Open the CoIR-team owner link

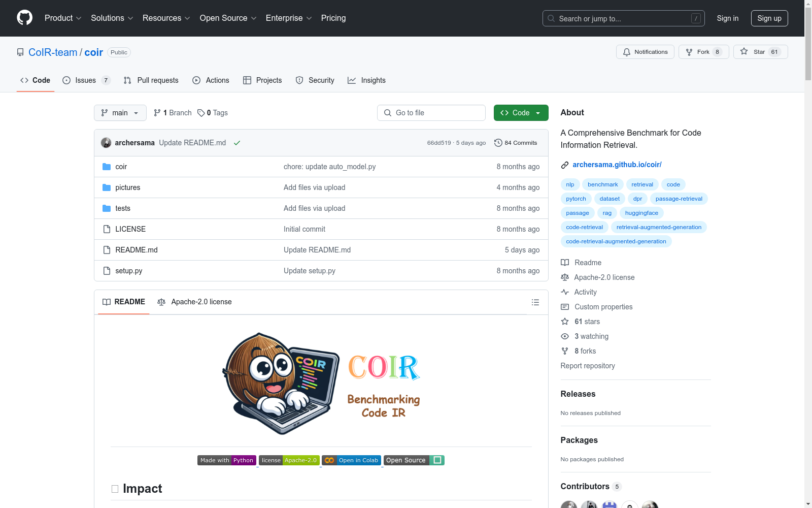(53, 52)
